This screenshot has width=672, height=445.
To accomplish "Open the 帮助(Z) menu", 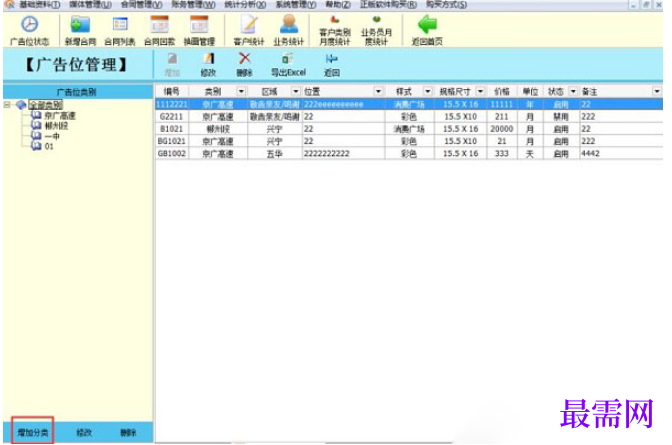I will pyautogui.click(x=338, y=5).
